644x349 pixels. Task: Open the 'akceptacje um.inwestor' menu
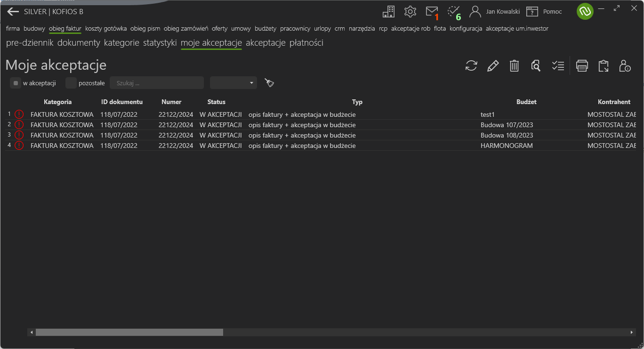point(517,28)
